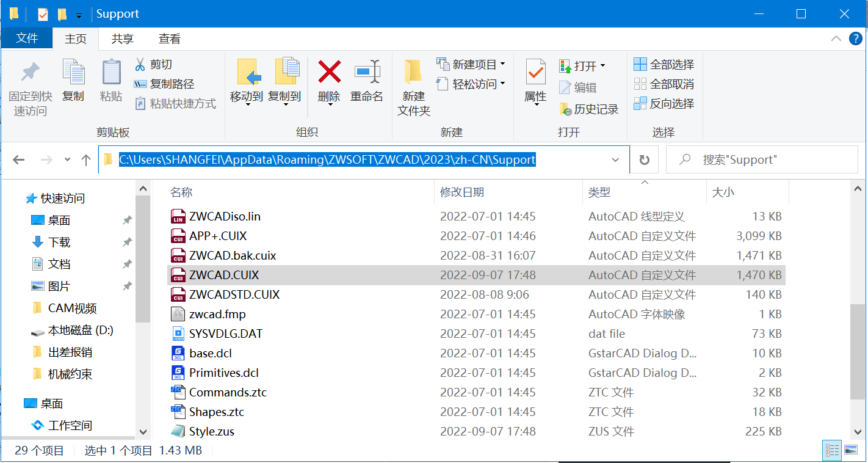The height and width of the screenshot is (463, 868).
Task: Select the ZWCAD.bak.cuix file
Action: [x=476, y=255]
